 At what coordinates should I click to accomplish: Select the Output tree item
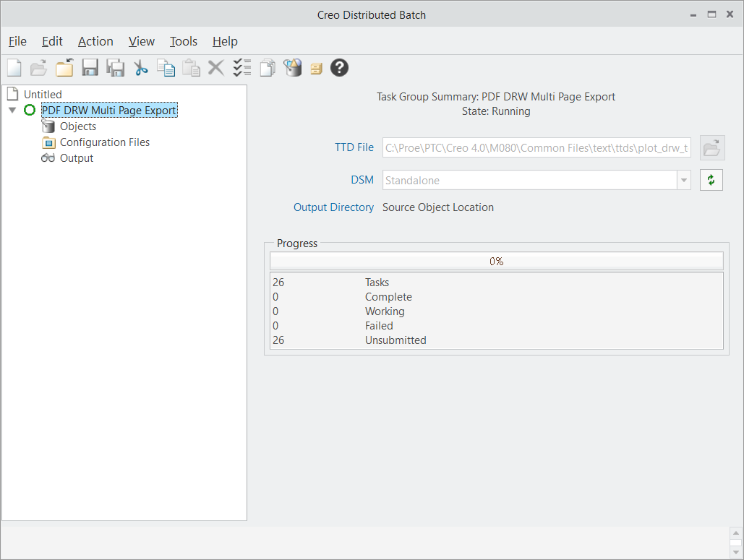coord(76,158)
